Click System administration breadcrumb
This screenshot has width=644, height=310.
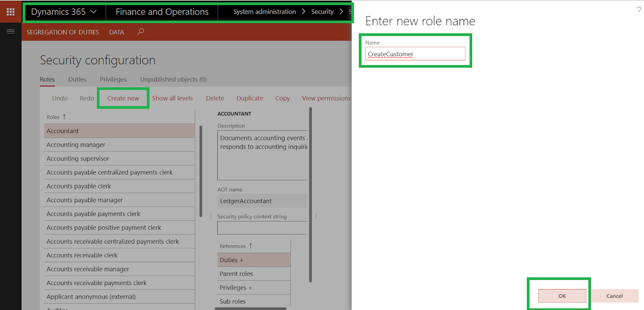click(264, 12)
